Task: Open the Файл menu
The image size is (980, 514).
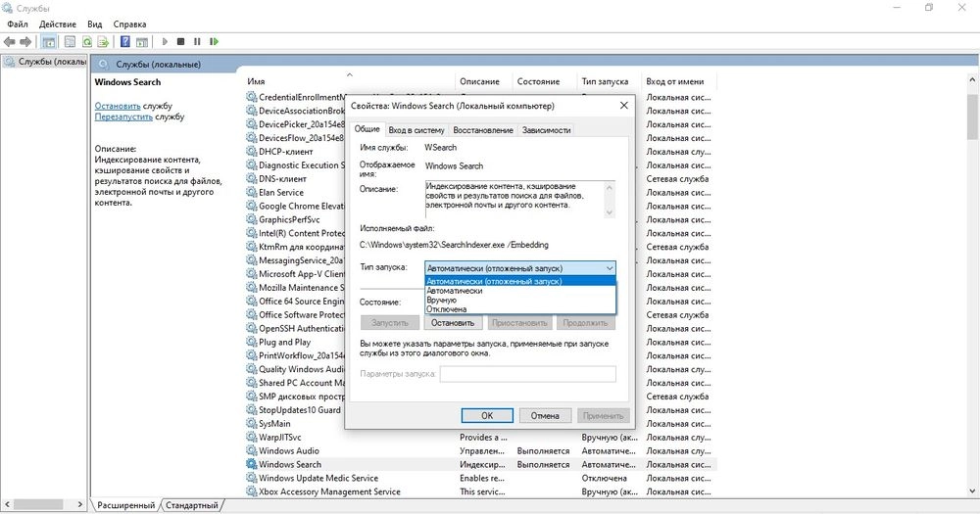Action: [18, 23]
